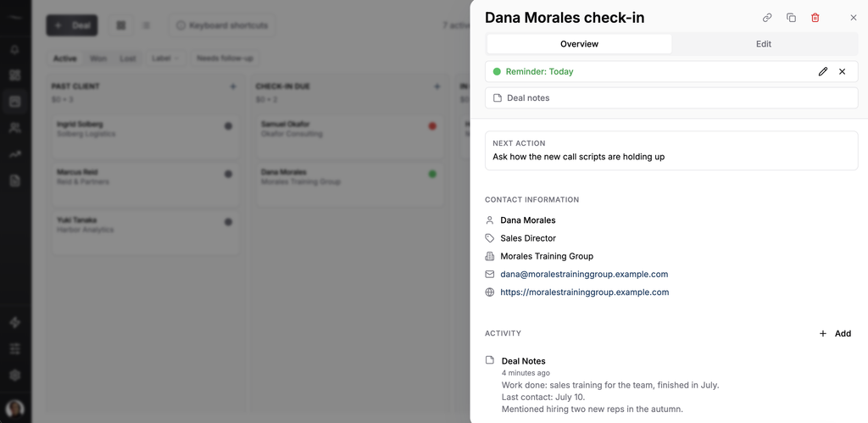This screenshot has height=423, width=868.
Task: Click the Sales Director title text
Action: coord(528,238)
